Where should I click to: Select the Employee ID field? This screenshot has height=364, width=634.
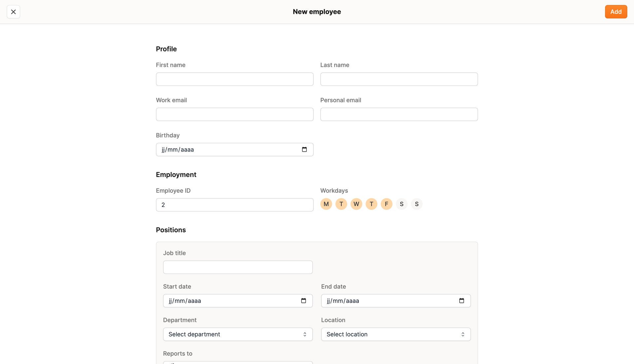(x=234, y=205)
